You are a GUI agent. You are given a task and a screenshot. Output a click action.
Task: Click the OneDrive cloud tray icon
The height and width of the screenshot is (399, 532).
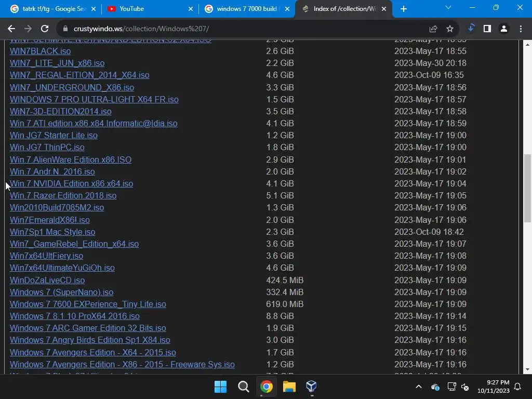pos(435,387)
